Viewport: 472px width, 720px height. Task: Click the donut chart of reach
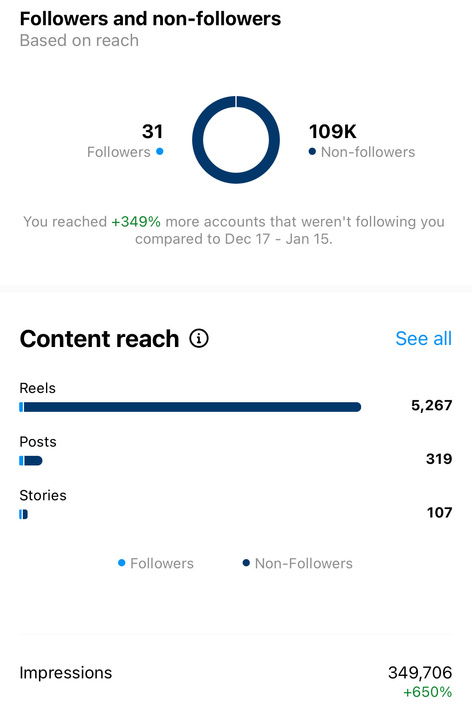(x=236, y=140)
